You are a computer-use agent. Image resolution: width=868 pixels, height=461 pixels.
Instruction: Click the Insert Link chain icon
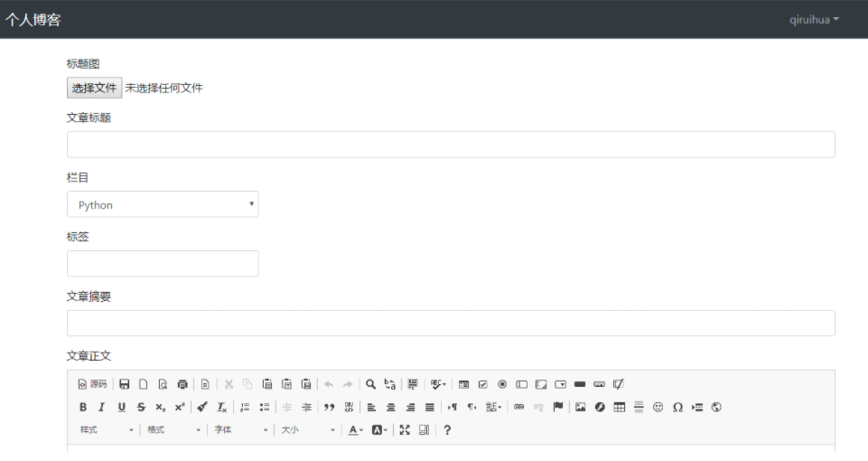[518, 408]
